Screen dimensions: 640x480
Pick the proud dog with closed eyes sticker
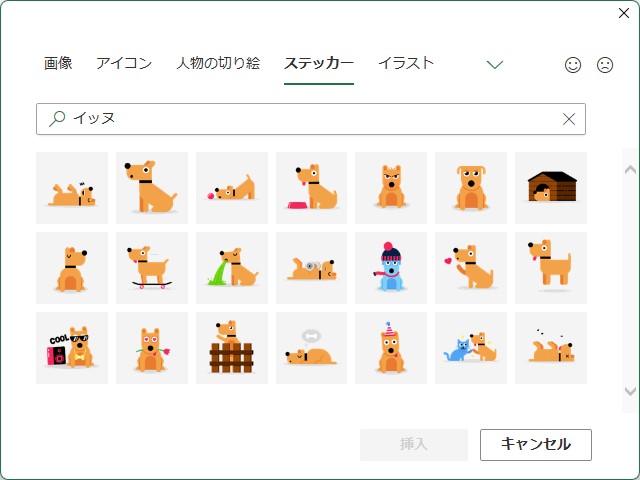[x=72, y=268]
